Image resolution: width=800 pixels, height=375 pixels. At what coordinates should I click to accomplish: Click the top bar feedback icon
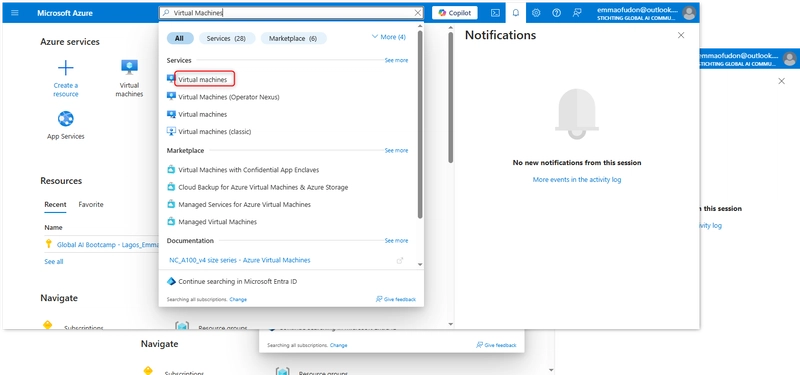coord(577,13)
